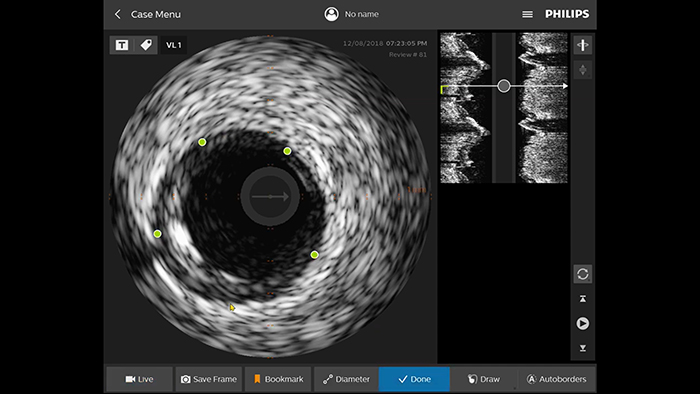Image resolution: width=700 pixels, height=394 pixels.
Task: Click the longitudinal view slider handle
Action: pyautogui.click(x=504, y=86)
